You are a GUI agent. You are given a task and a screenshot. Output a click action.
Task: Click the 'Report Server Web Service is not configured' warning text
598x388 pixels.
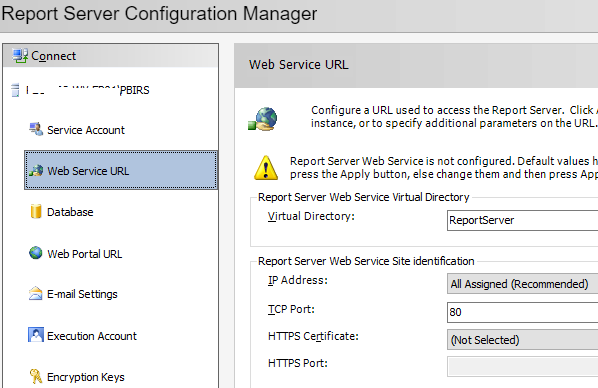coord(444,168)
